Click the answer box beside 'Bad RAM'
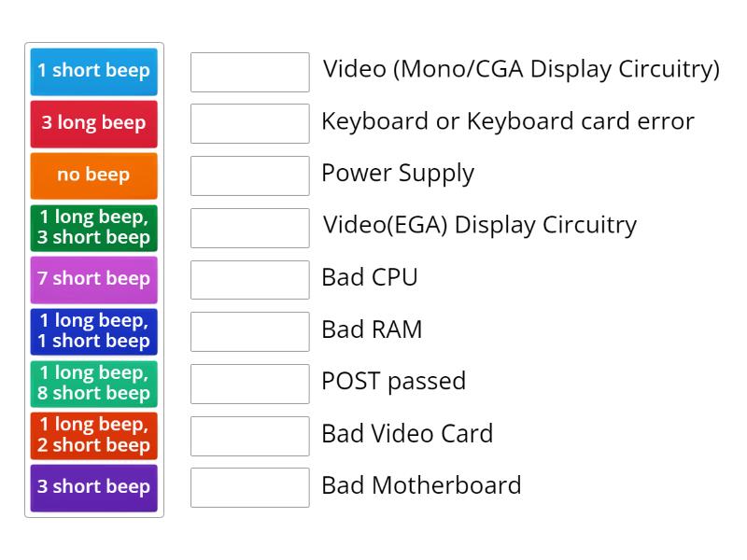This screenshot has height=560, width=747. click(249, 329)
